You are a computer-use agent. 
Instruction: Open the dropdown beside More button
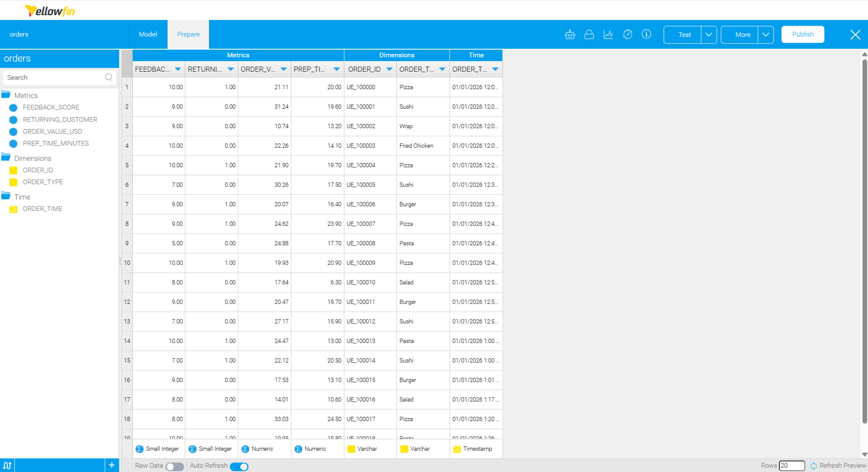click(x=766, y=34)
